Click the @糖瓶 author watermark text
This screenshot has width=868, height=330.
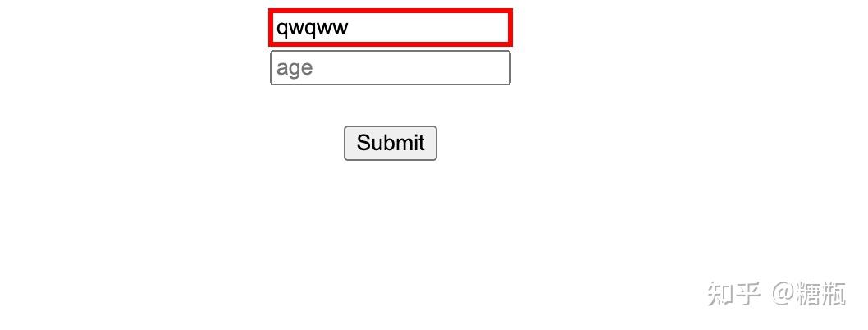tap(809, 293)
